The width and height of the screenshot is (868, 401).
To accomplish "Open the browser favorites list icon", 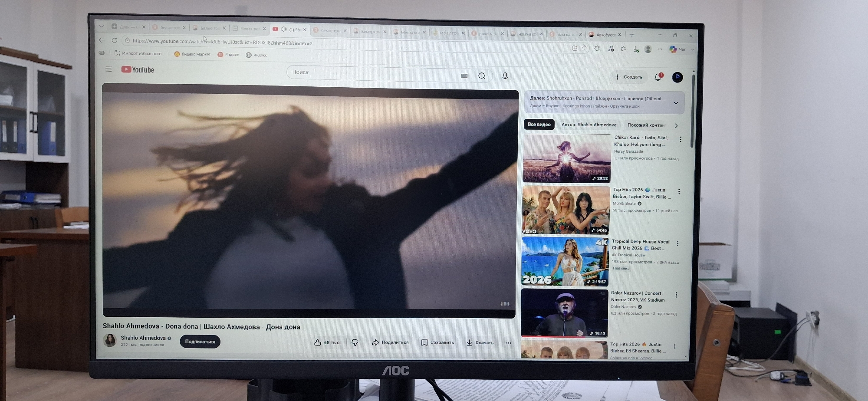I will point(623,49).
